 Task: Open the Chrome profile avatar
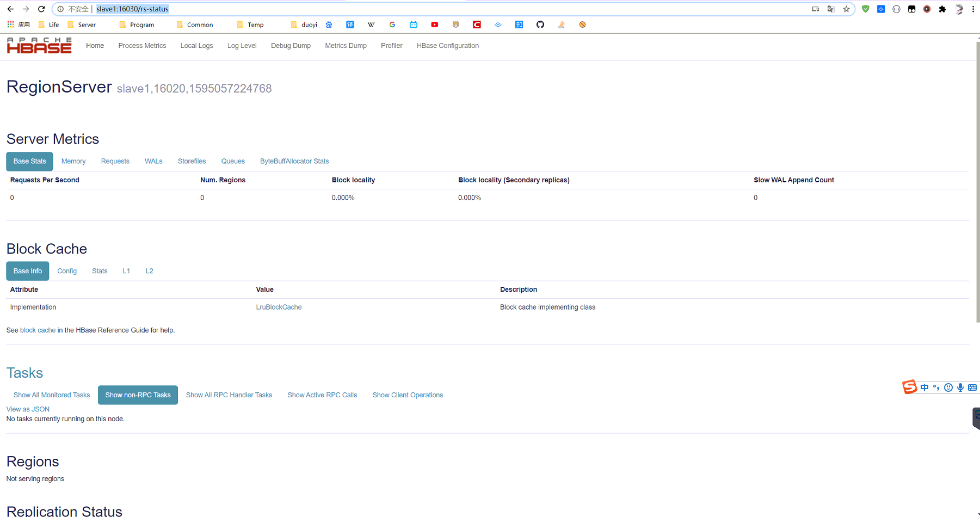tap(959, 9)
